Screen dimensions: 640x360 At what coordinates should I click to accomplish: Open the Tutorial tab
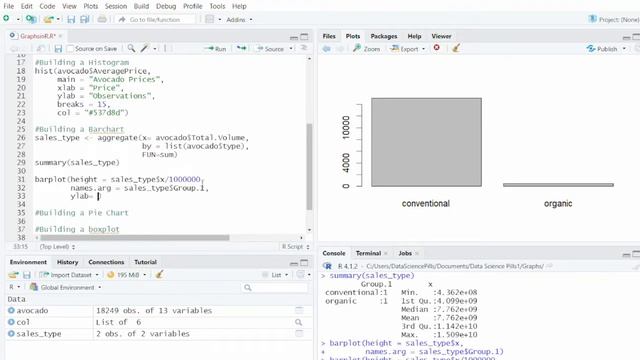pyautogui.click(x=145, y=262)
